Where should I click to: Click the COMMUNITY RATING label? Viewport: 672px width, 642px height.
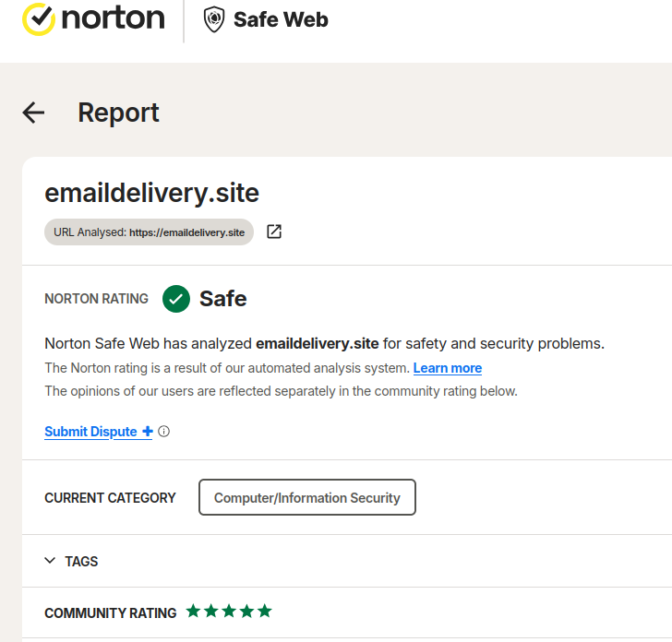(x=110, y=612)
